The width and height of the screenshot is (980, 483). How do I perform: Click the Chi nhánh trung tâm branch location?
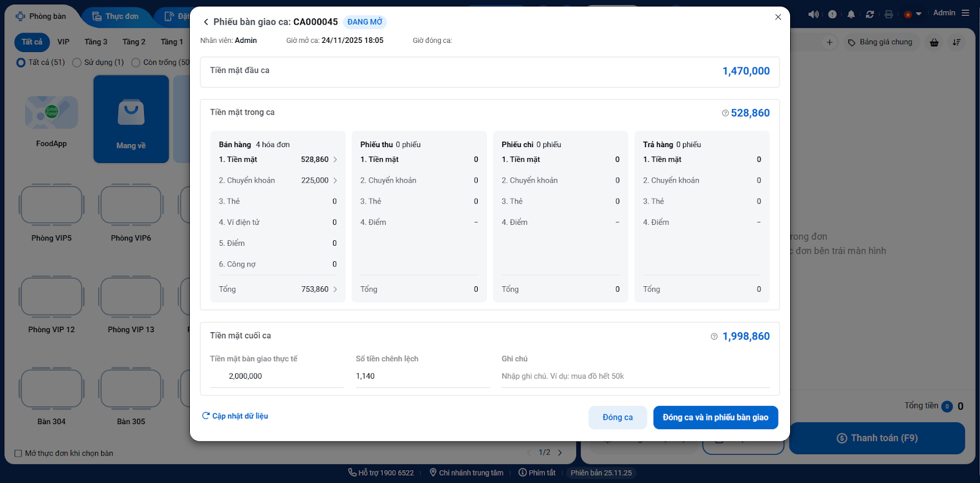467,473
